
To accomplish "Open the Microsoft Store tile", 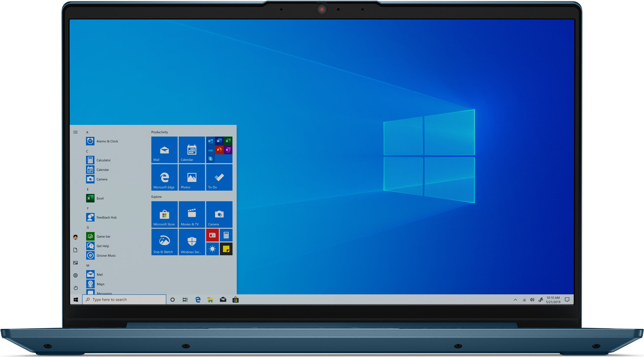I will (164, 214).
